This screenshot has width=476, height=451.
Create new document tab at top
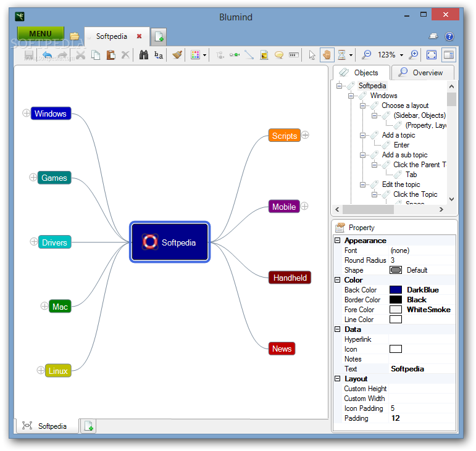tap(159, 36)
